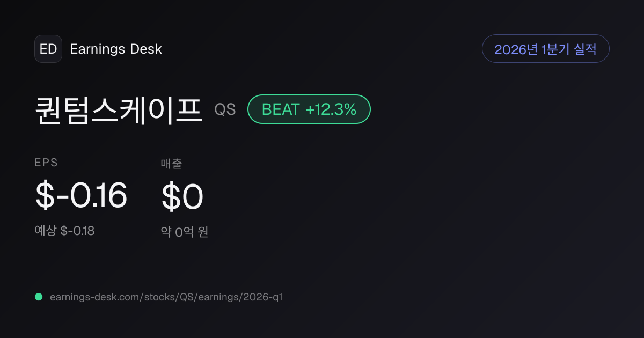Click the ED logo icon
Viewport: 644px width, 338px height.
tap(48, 49)
